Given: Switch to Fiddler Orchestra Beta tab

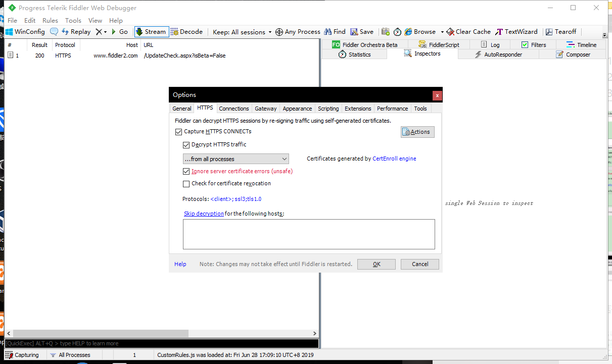Looking at the screenshot, I should 365,44.
